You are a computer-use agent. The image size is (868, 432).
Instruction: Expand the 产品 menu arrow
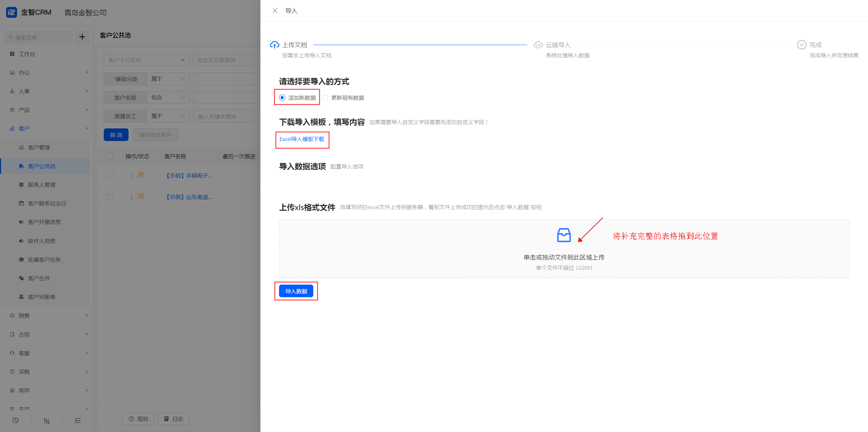click(x=87, y=109)
